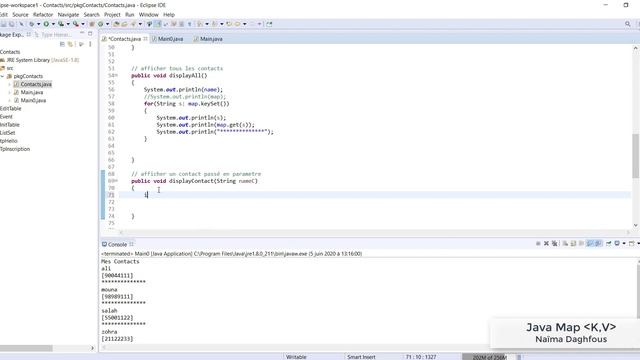Image resolution: width=640 pixels, height=360 pixels.
Task: Click the Run with Coverage icon
Action: pos(61,24)
